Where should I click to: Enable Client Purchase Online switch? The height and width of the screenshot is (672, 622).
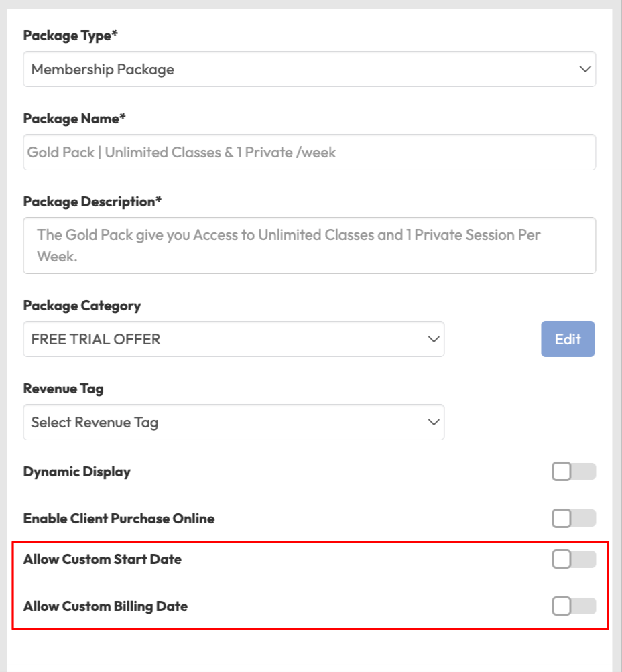pyautogui.click(x=573, y=518)
